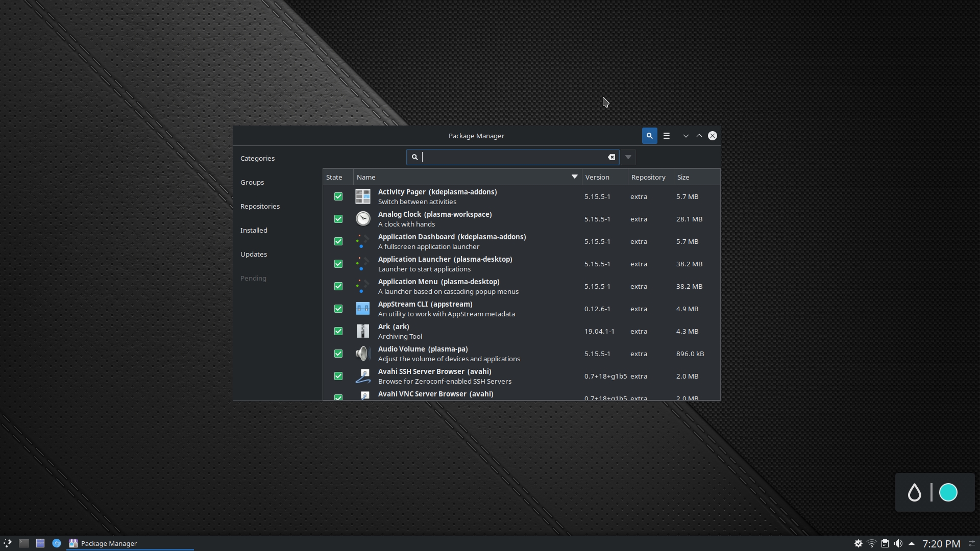The width and height of the screenshot is (980, 551).
Task: Select the Activity Pager package name
Action: tap(437, 192)
